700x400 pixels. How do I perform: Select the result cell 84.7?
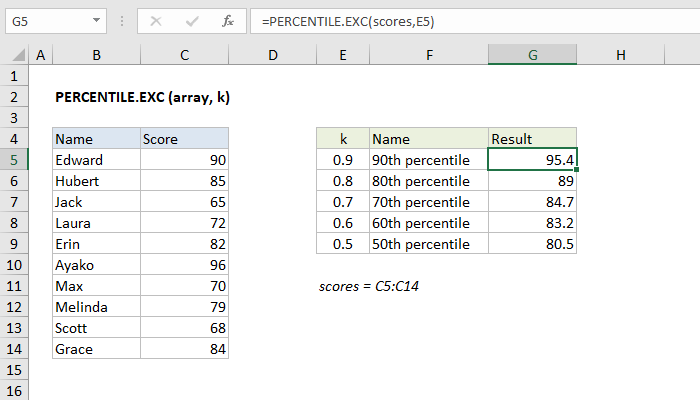pos(533,202)
